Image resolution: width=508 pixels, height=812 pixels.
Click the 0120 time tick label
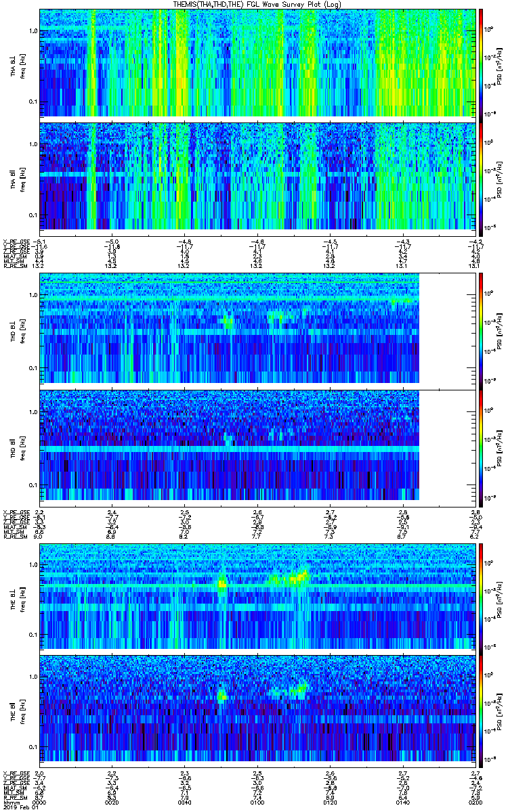coord(330,801)
